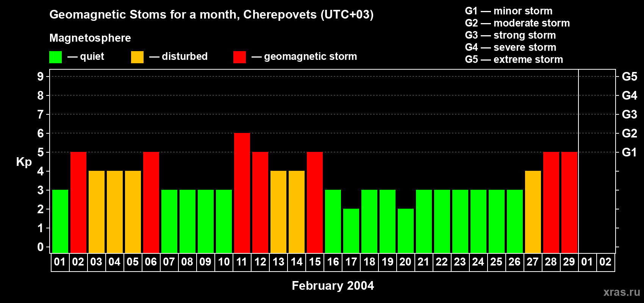Click the G2 label on the right axis
The width and height of the screenshot is (644, 303).
click(629, 133)
